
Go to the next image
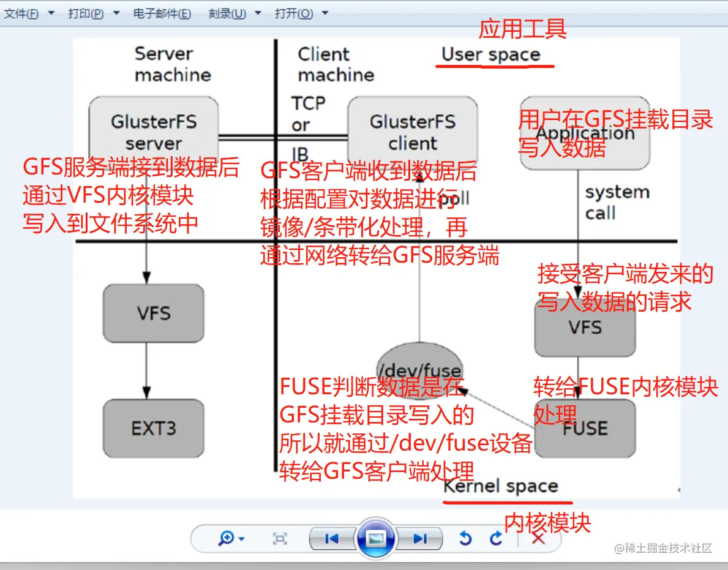pos(420,539)
